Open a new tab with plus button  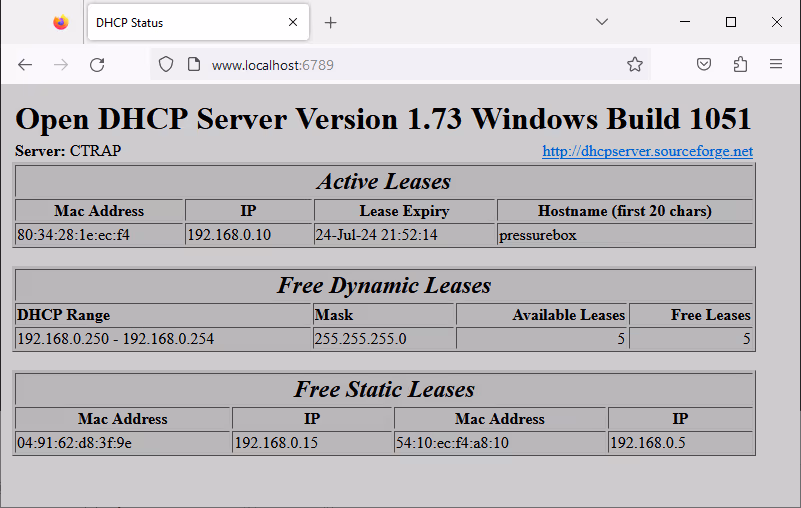[331, 22]
